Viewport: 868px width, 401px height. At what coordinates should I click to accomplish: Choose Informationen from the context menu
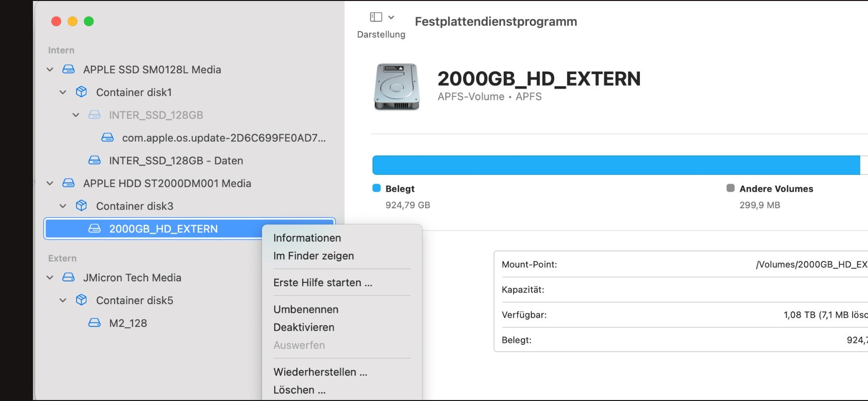pos(307,238)
